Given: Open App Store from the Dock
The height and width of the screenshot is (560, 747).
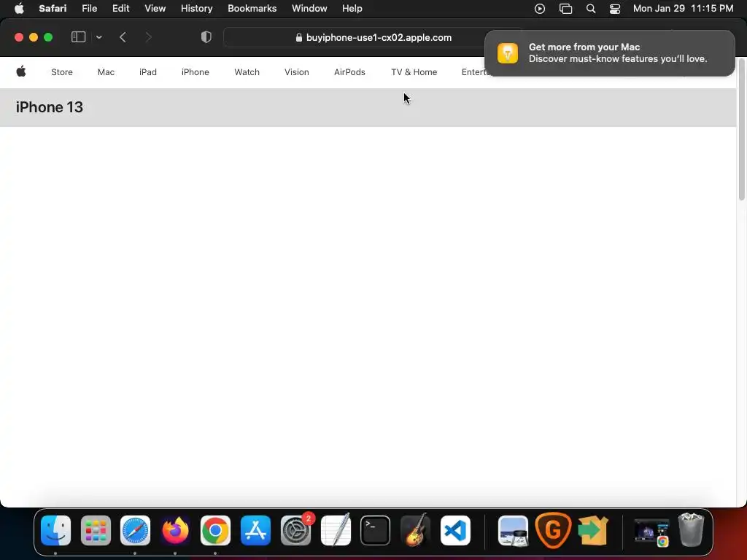Looking at the screenshot, I should pos(255,530).
